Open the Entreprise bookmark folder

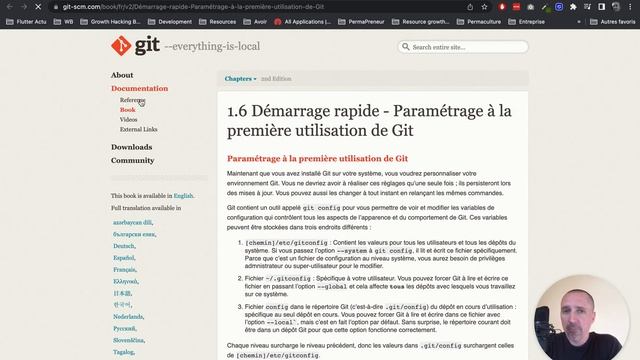tap(527, 22)
